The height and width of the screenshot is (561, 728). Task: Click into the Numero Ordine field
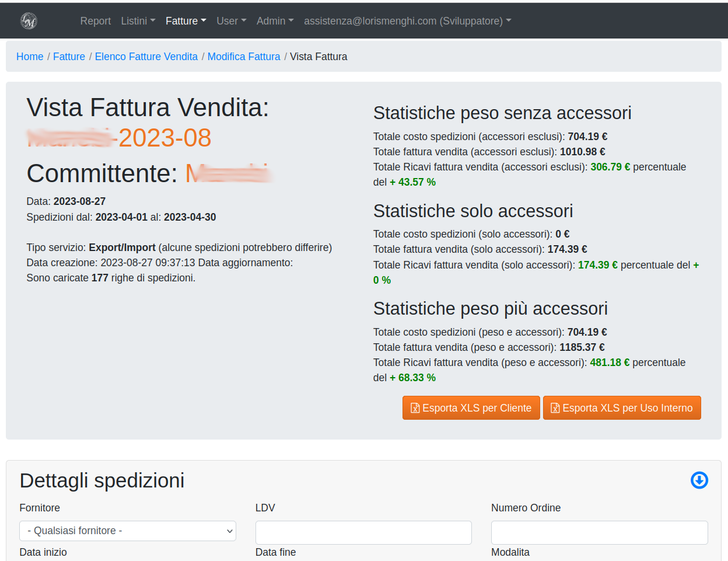[x=599, y=532]
